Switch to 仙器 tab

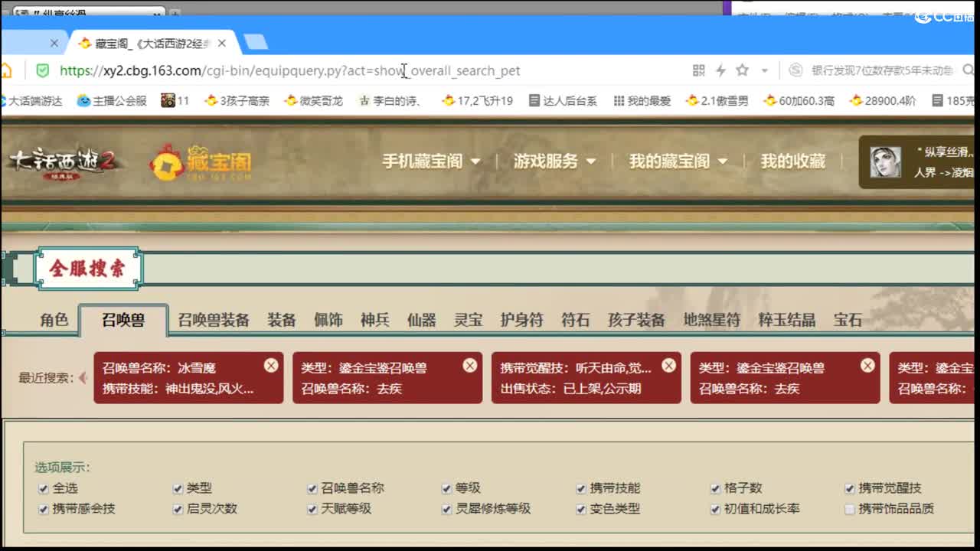click(x=421, y=320)
